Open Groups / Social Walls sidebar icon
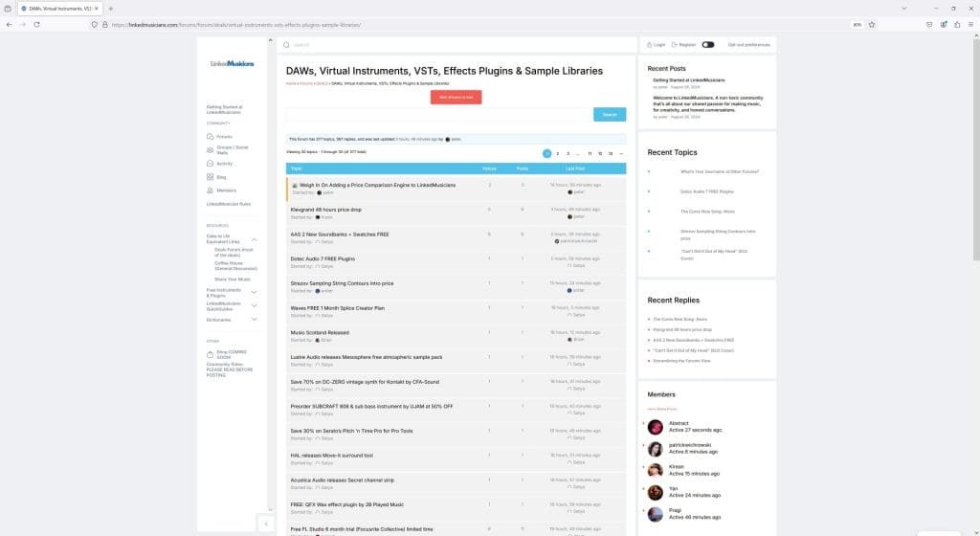This screenshot has width=980, height=536. click(210, 149)
